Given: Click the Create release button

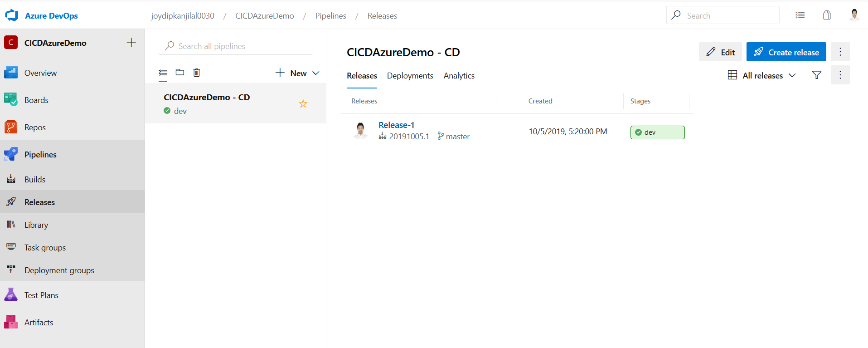Looking at the screenshot, I should click(x=786, y=52).
